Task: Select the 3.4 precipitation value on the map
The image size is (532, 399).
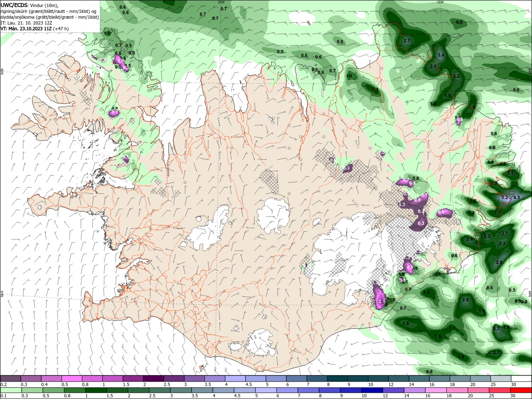Action: click(x=441, y=55)
